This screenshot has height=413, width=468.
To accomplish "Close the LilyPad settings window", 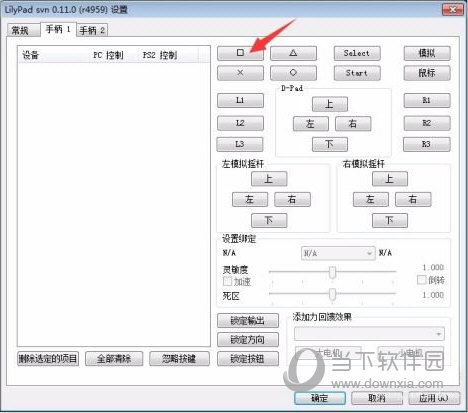I will pyautogui.click(x=452, y=10).
